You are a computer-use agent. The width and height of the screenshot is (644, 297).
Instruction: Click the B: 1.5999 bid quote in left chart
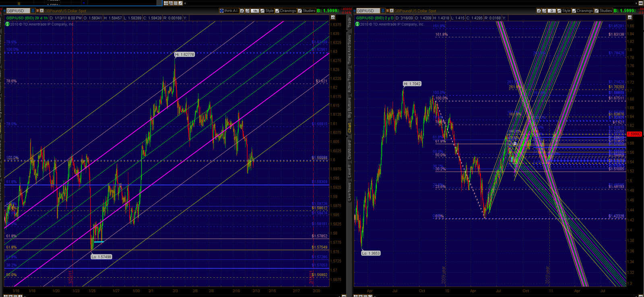click(x=328, y=11)
